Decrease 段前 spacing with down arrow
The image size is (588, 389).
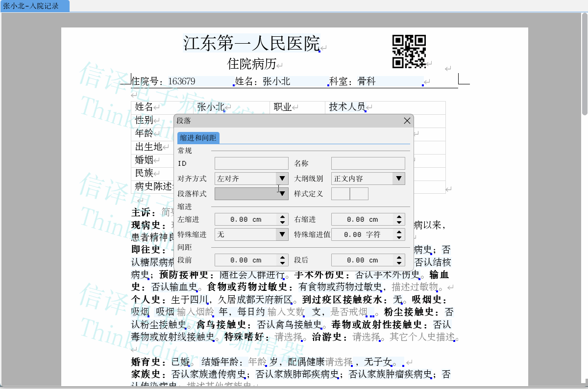(x=283, y=263)
